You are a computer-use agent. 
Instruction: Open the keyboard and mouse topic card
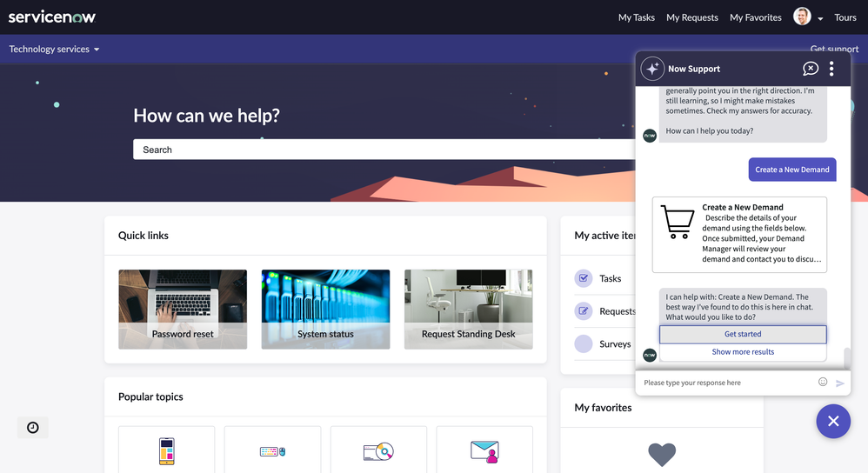272,450
